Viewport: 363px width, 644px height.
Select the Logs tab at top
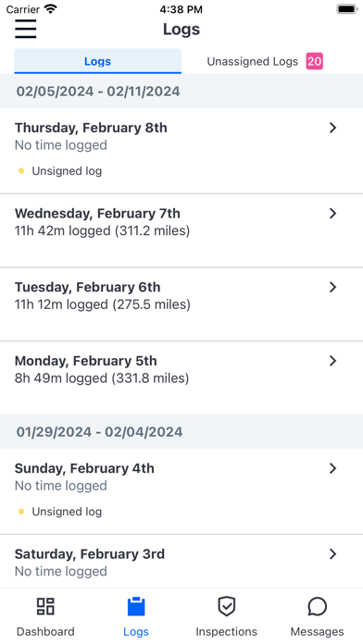click(x=98, y=61)
